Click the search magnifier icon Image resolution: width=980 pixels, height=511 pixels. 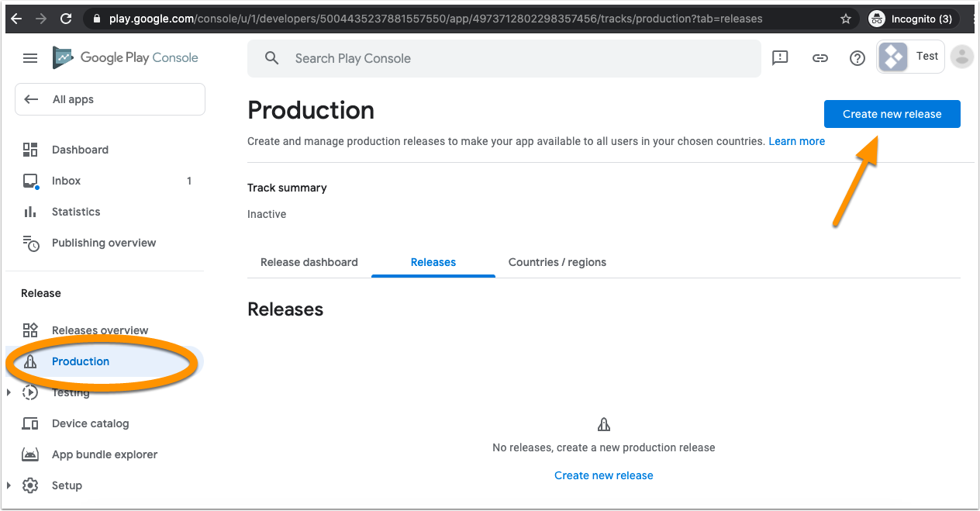click(271, 58)
